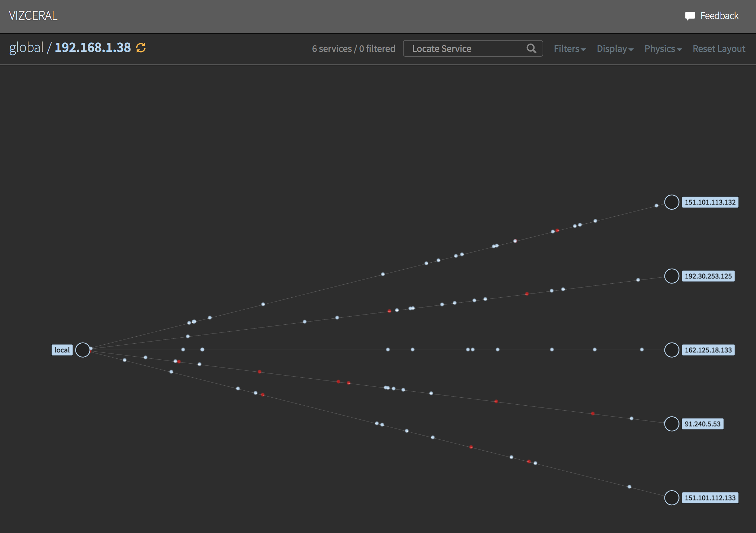Select node circle for 162.125.18.133
Image resolution: width=756 pixels, height=533 pixels.
coord(671,350)
